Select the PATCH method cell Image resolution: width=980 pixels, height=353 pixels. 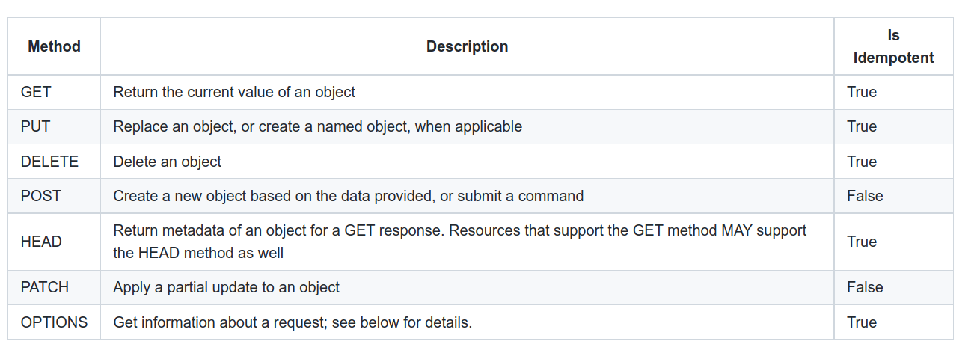click(x=45, y=287)
